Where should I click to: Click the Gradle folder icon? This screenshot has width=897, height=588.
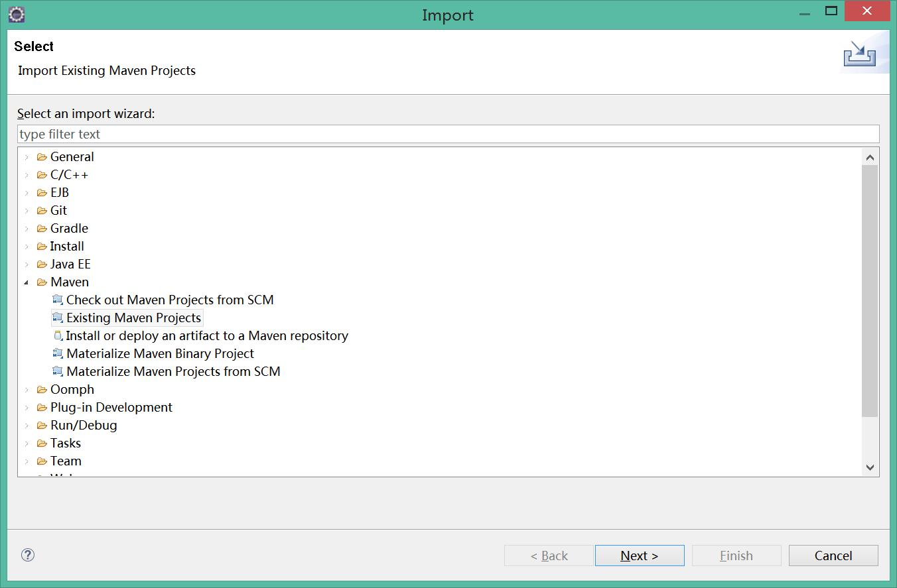42,228
